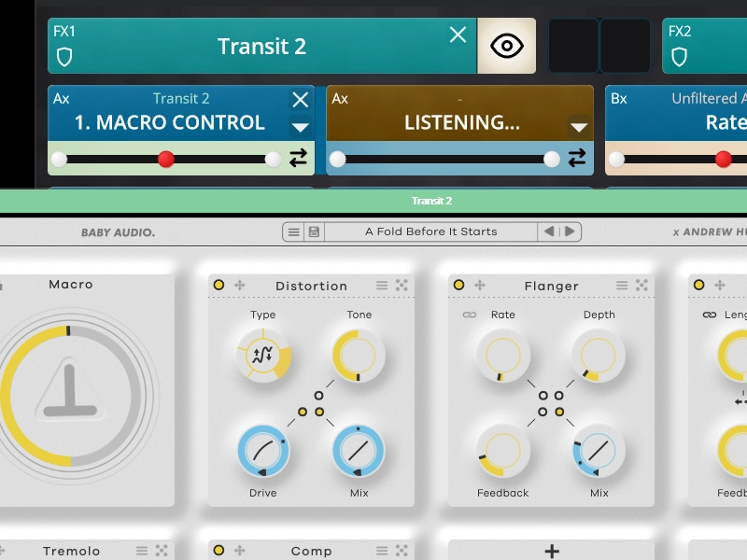747x560 pixels.
Task: Open the Tremolo module menu icon
Action: pyautogui.click(x=142, y=551)
